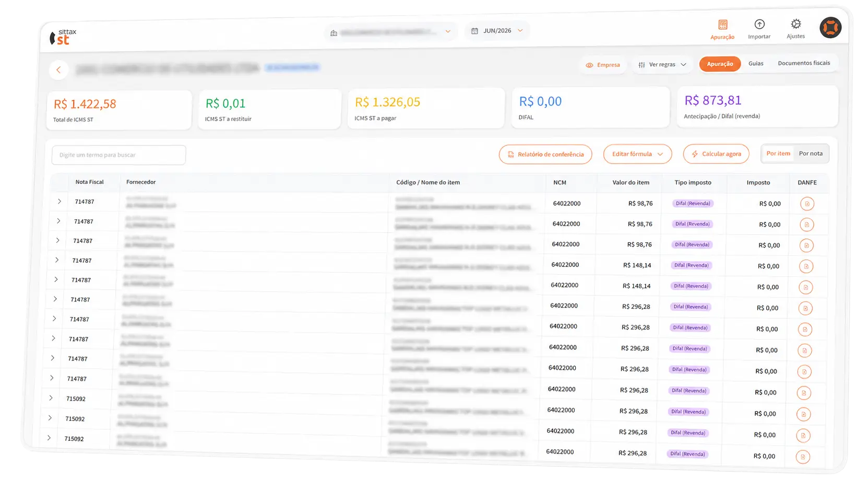Switch view to Por item
Viewport: 868px width, 494px height.
click(778, 154)
